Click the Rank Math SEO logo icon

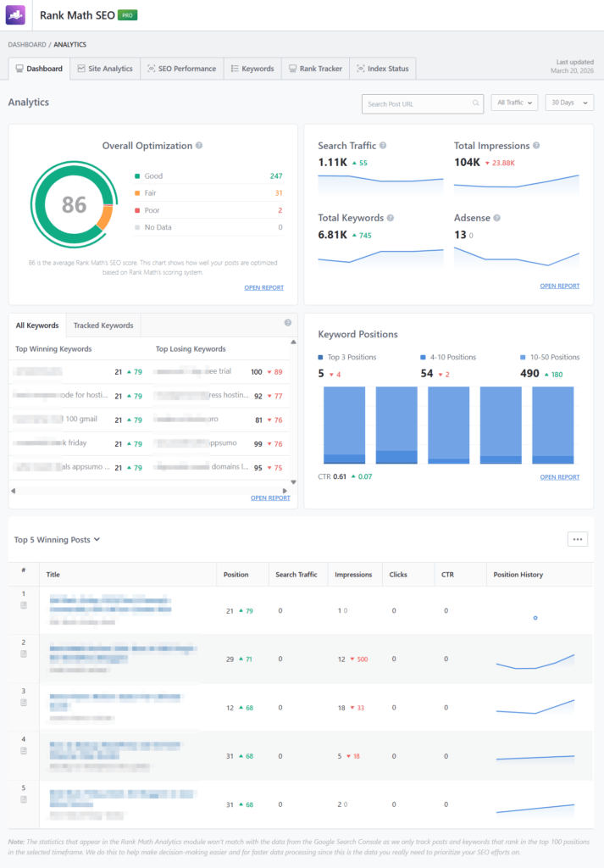coord(15,15)
